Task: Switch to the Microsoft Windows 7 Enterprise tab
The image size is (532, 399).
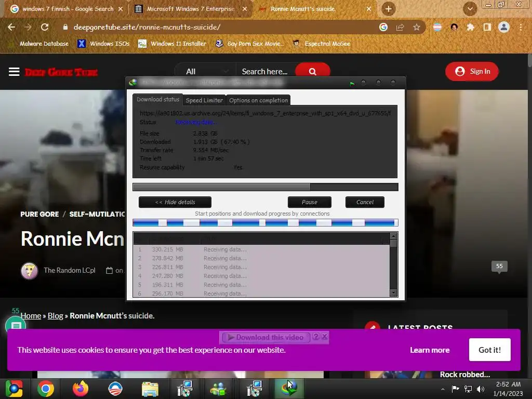Action: [190, 9]
